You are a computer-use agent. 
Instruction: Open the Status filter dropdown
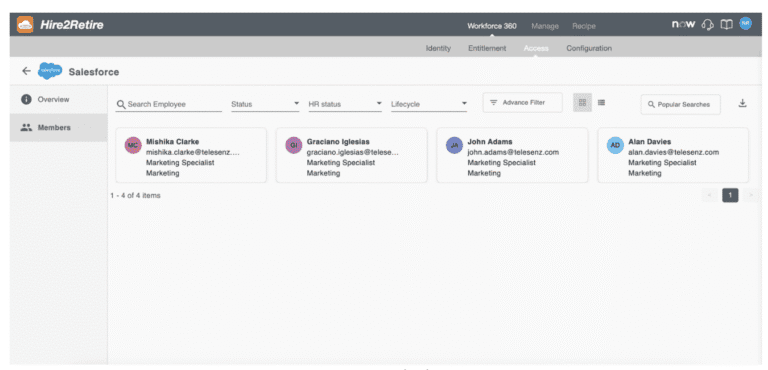265,104
